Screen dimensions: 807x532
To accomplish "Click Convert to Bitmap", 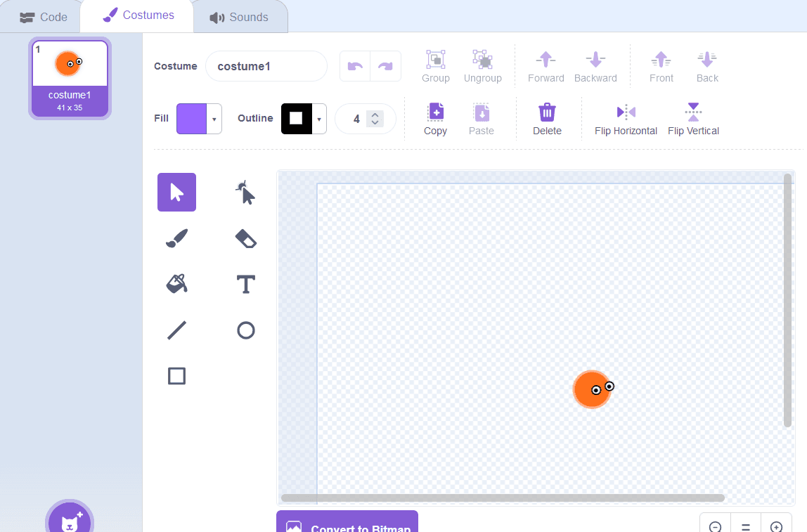I will tap(347, 526).
